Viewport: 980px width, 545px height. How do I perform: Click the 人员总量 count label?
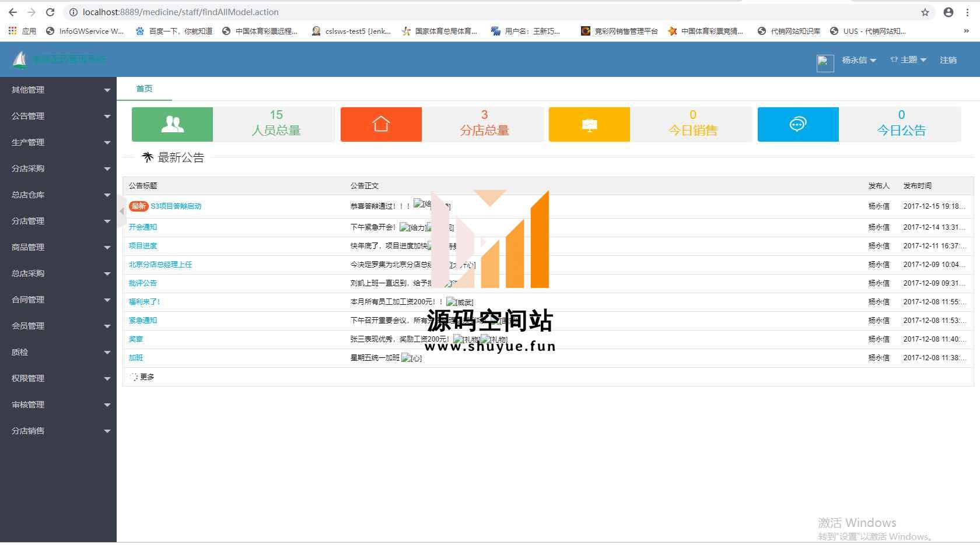pyautogui.click(x=276, y=131)
